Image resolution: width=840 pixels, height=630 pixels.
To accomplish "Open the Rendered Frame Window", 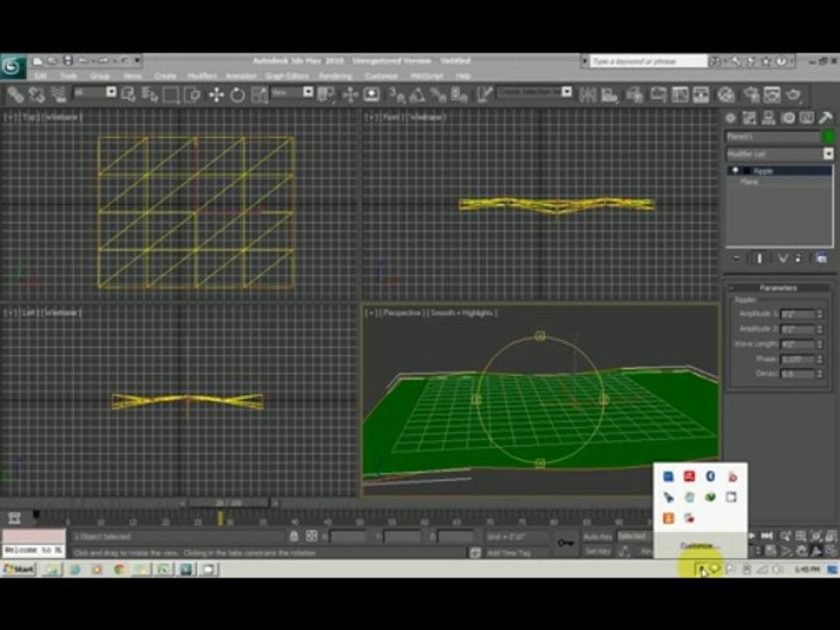I will point(772,94).
